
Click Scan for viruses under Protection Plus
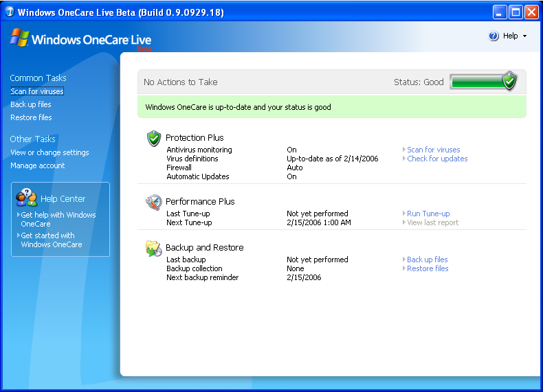(434, 150)
